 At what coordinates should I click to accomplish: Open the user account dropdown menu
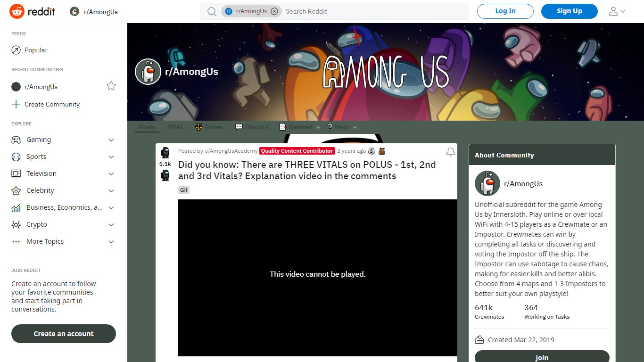[617, 11]
